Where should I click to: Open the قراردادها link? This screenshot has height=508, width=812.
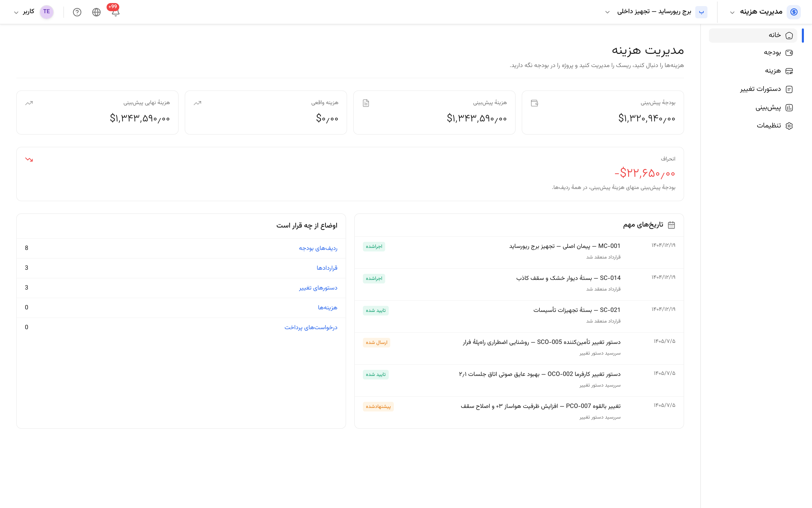pyautogui.click(x=327, y=268)
